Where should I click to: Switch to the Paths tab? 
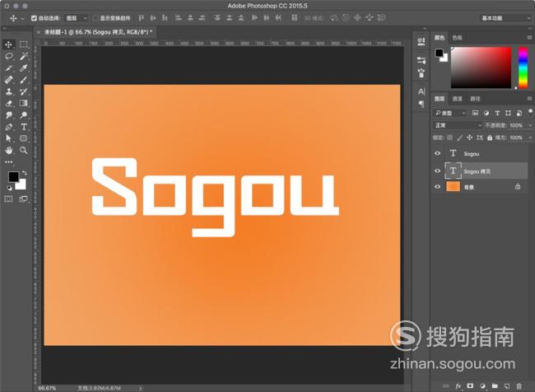tap(475, 99)
